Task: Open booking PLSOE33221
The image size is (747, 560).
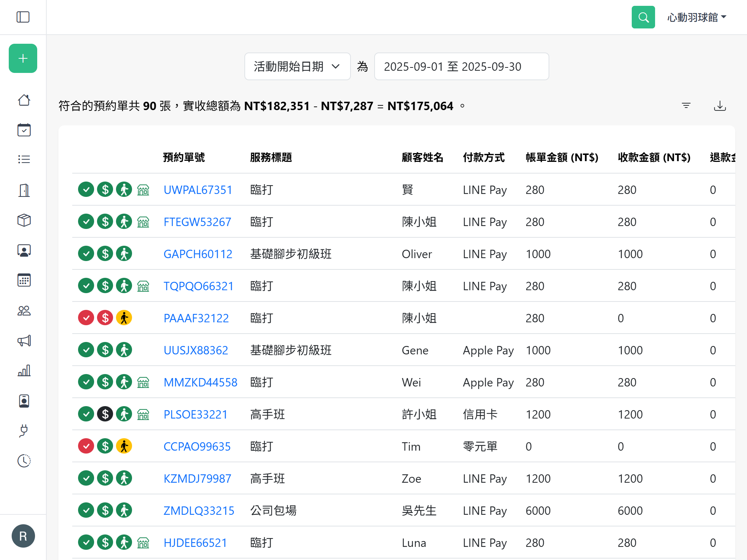Action: pyautogui.click(x=196, y=415)
